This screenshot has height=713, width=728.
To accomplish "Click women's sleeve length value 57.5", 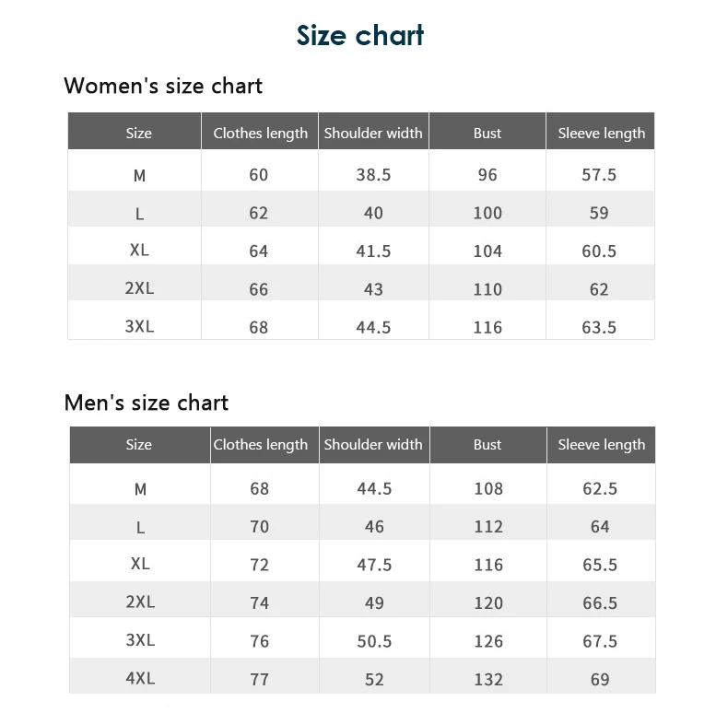I will (599, 175).
